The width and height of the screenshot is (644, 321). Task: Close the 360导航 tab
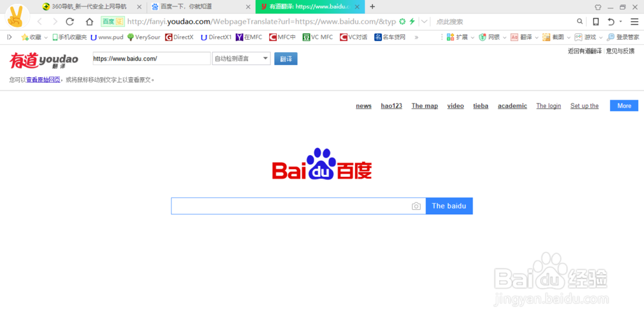click(x=140, y=7)
